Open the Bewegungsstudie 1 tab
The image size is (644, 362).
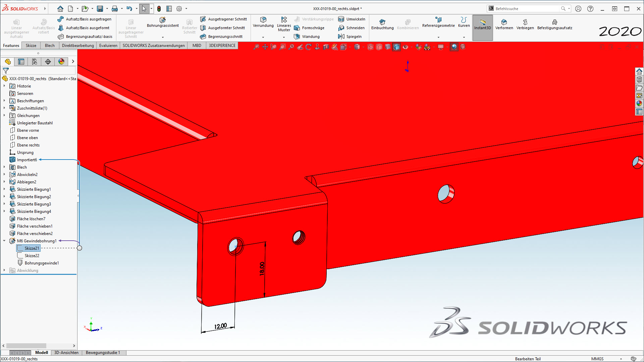click(103, 353)
